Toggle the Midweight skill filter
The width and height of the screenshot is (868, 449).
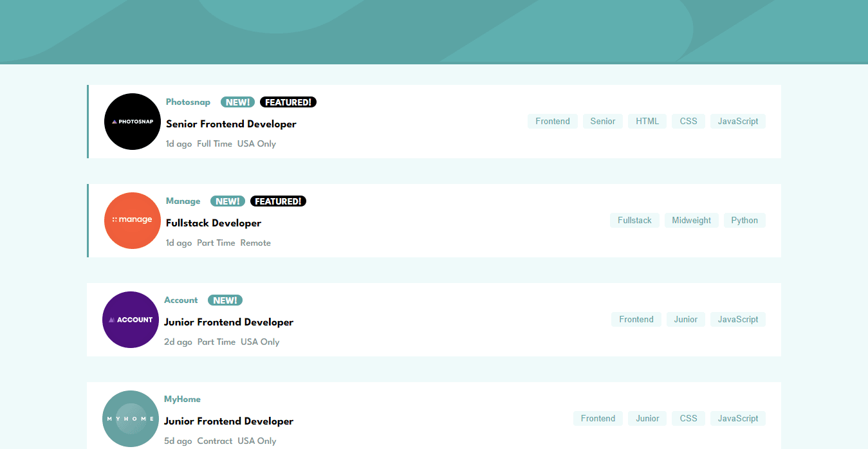(x=691, y=220)
